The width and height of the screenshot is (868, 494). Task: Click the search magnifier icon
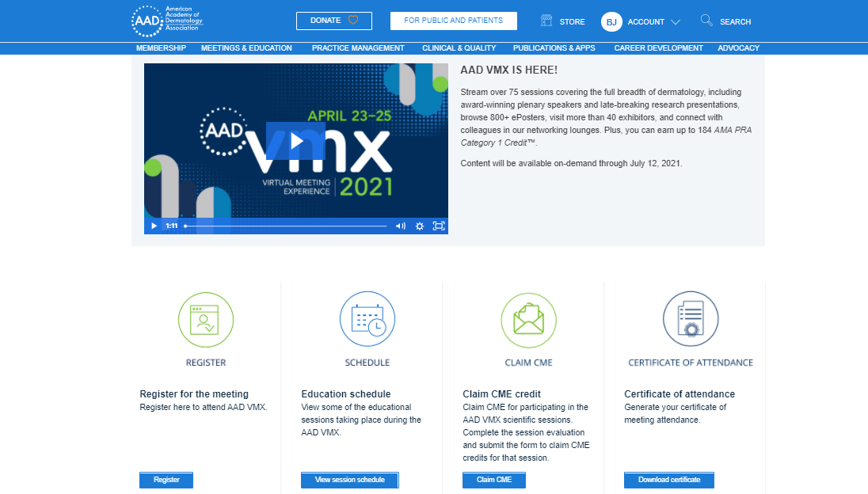coord(706,21)
